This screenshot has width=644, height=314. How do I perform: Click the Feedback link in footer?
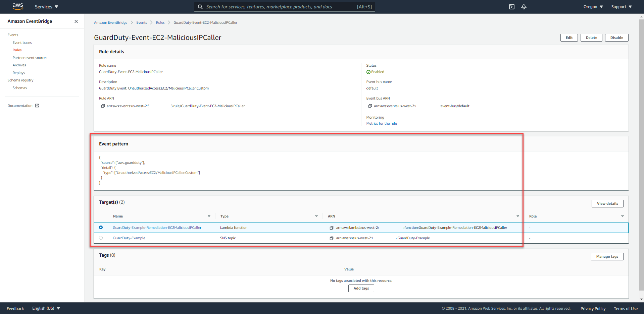pos(15,308)
